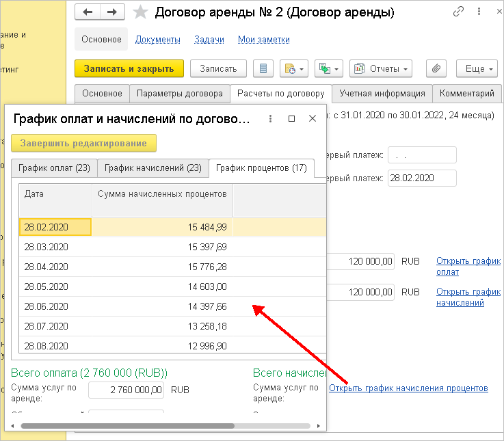This screenshot has height=441, width=504.
Task: Select the 28.05.2020 row date
Action: [x=55, y=286]
